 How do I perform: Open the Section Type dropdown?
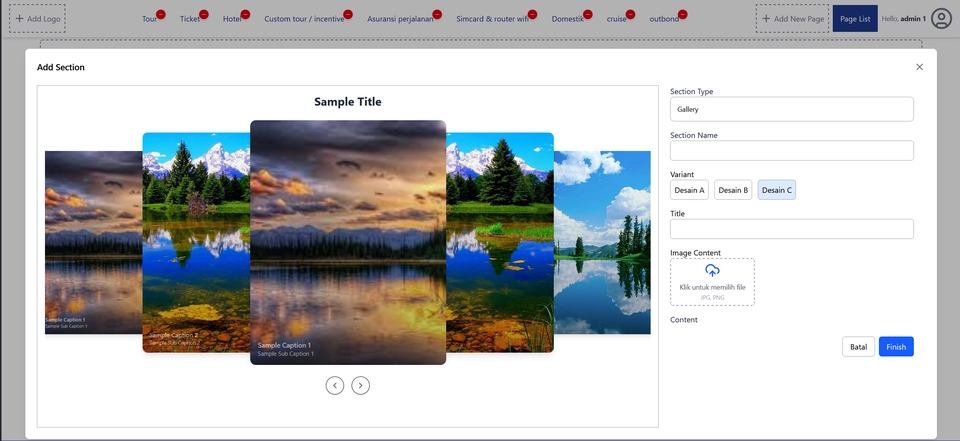pyautogui.click(x=791, y=109)
